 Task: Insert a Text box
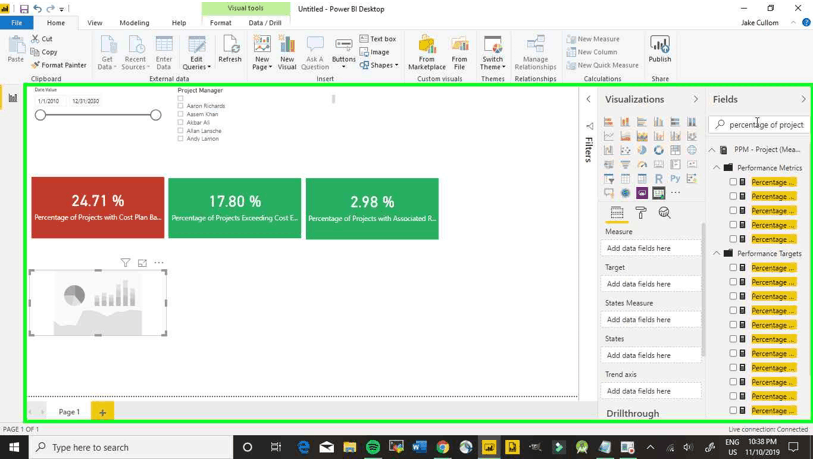[378, 39]
